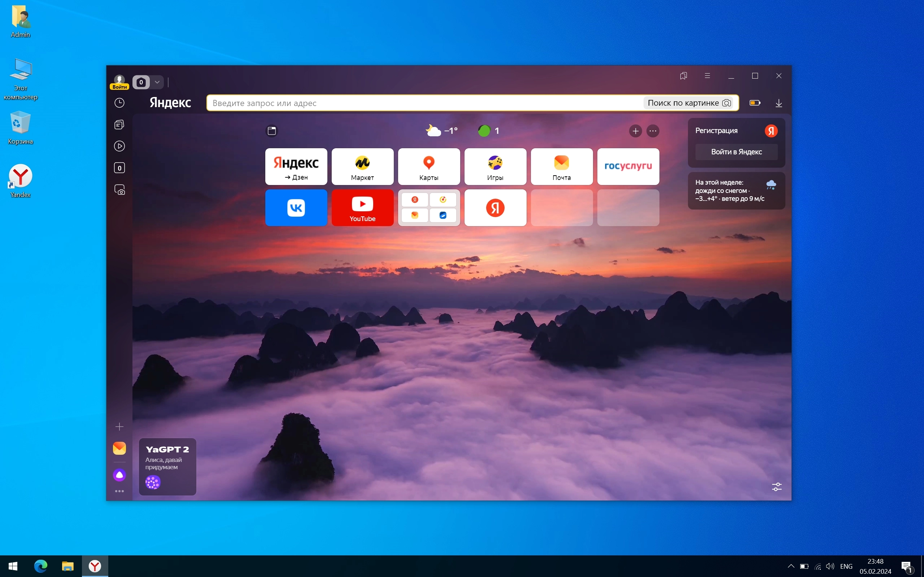The height and width of the screenshot is (577, 924).
Task: Click Поиск по картинке button
Action: coord(689,103)
